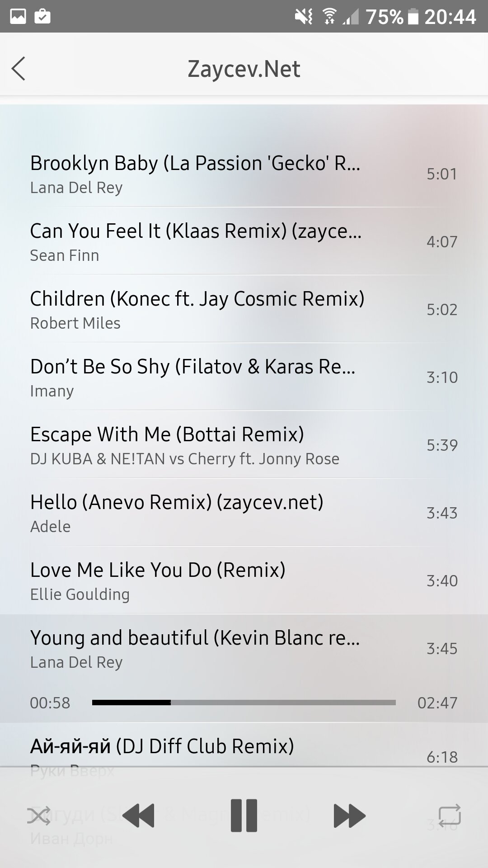Play Can You Feel It (Klaas Remix)
This screenshot has width=488, height=868.
tap(244, 241)
